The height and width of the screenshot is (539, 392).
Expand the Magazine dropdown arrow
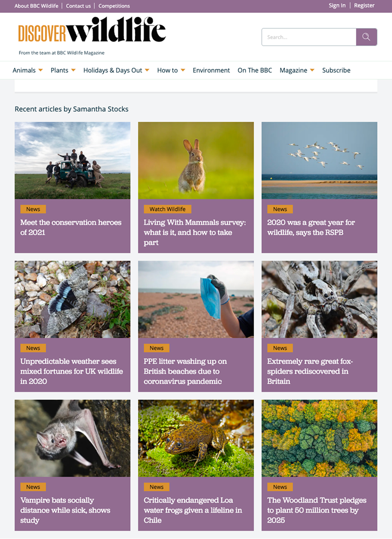pos(312,70)
